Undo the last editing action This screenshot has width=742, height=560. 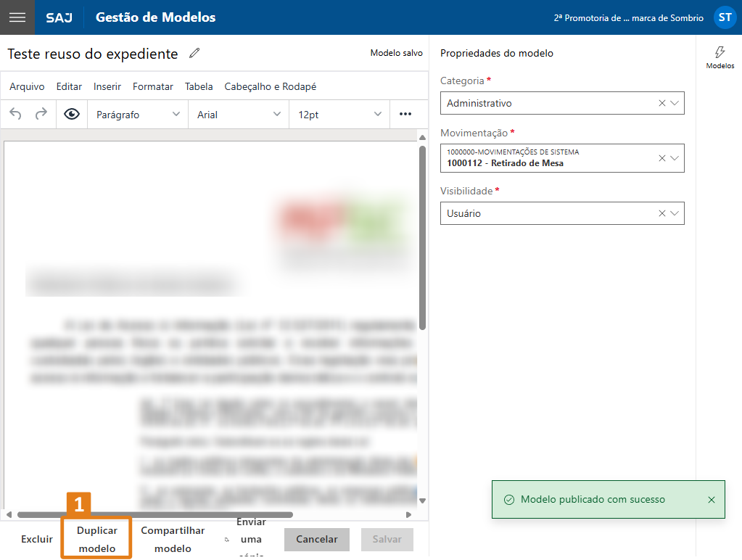pos(16,114)
